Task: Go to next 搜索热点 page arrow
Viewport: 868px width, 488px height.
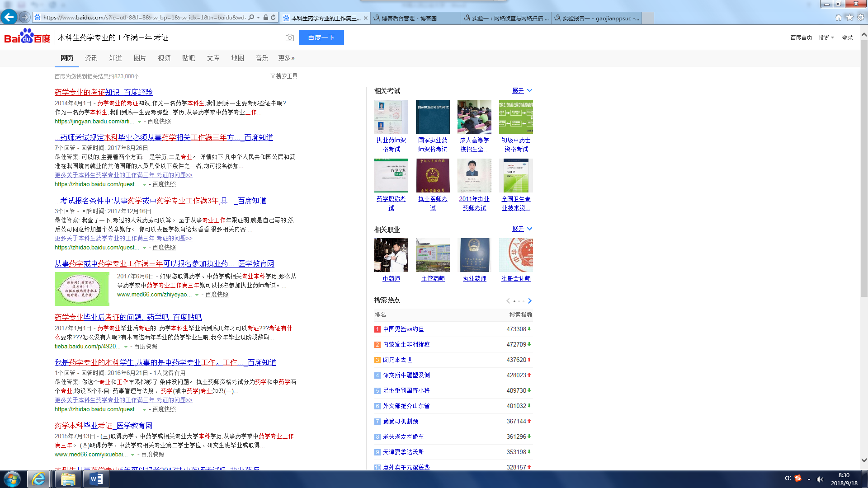Action: (x=530, y=301)
